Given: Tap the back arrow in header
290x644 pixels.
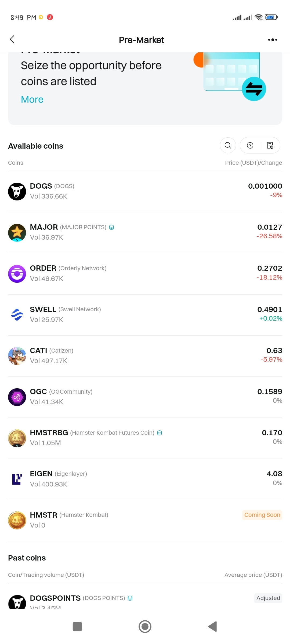Looking at the screenshot, I should [12, 39].
